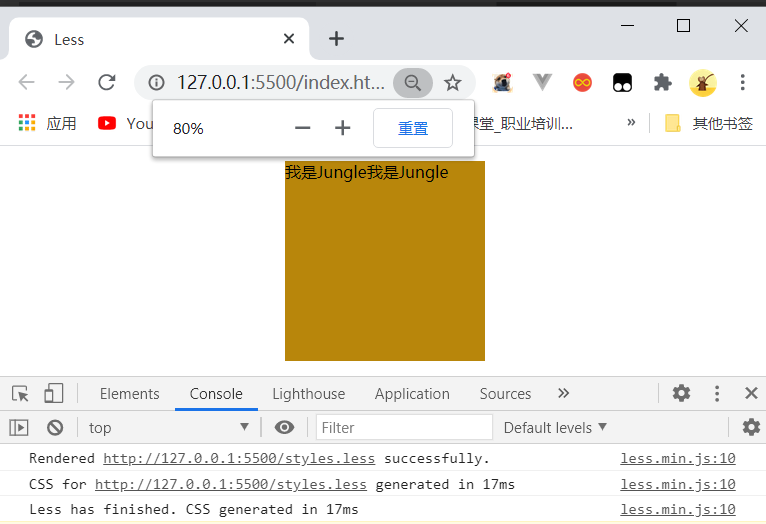
Task: Close the DevTools panel
Action: (751, 393)
